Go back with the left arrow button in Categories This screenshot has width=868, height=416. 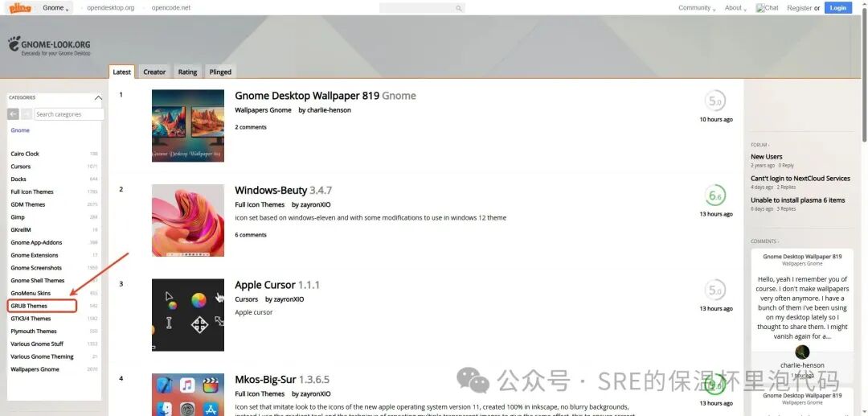click(13, 114)
